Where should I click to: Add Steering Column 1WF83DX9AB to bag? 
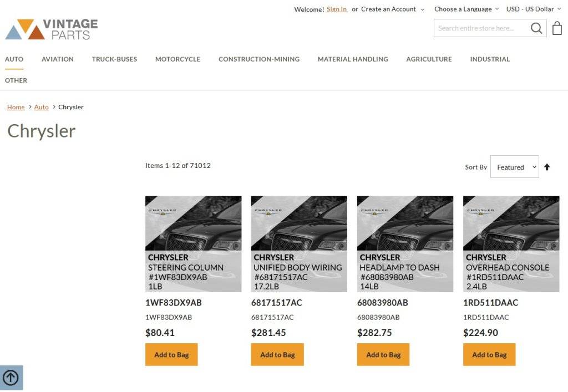tap(171, 355)
